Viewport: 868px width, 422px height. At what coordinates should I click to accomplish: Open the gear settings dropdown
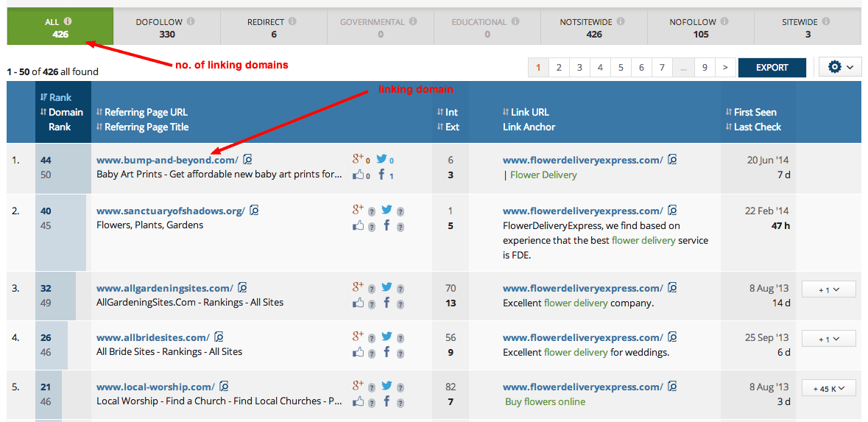(x=840, y=67)
